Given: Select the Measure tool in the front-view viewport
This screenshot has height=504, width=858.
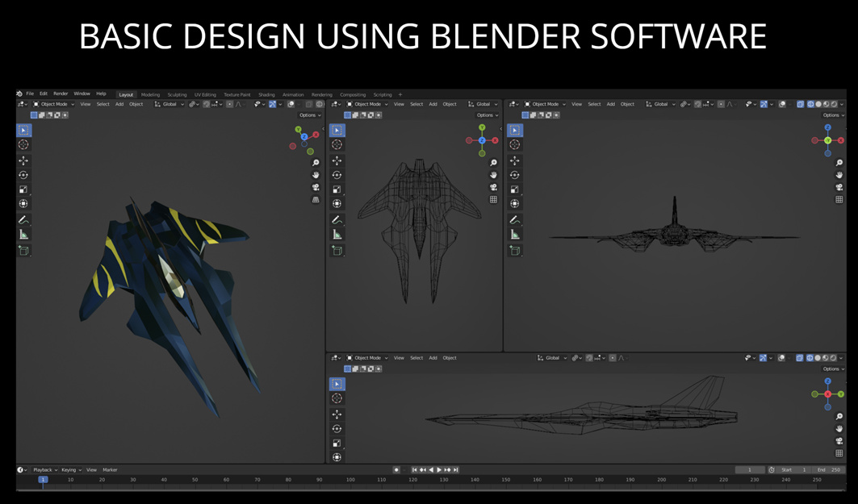Looking at the screenshot, I should (x=515, y=235).
